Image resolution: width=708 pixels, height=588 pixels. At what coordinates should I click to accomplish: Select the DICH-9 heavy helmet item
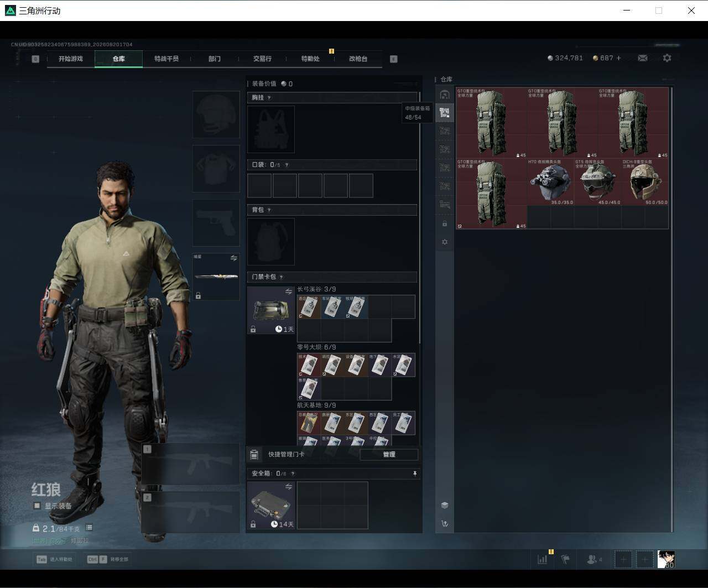645,182
